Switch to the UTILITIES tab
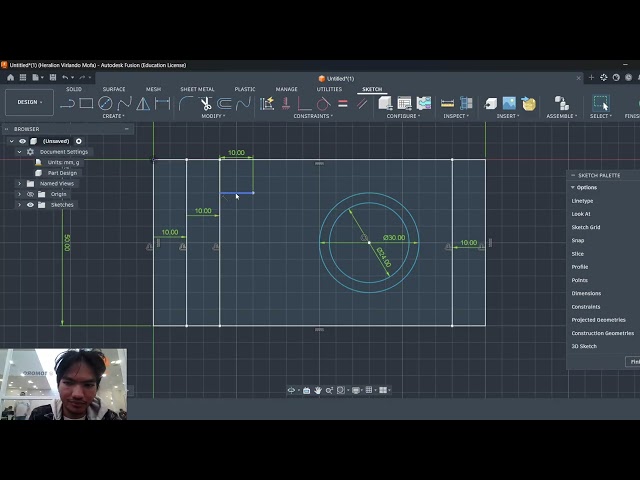This screenshot has height=480, width=640. coord(329,89)
